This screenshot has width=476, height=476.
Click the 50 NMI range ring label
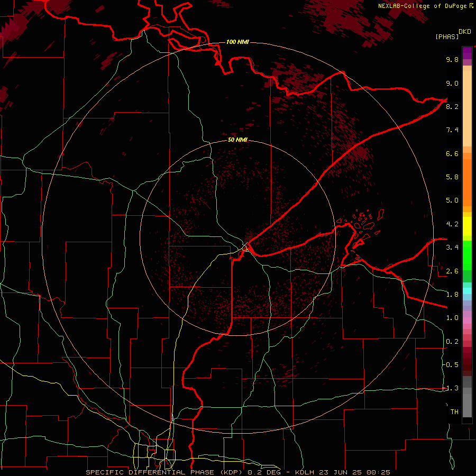(x=237, y=140)
